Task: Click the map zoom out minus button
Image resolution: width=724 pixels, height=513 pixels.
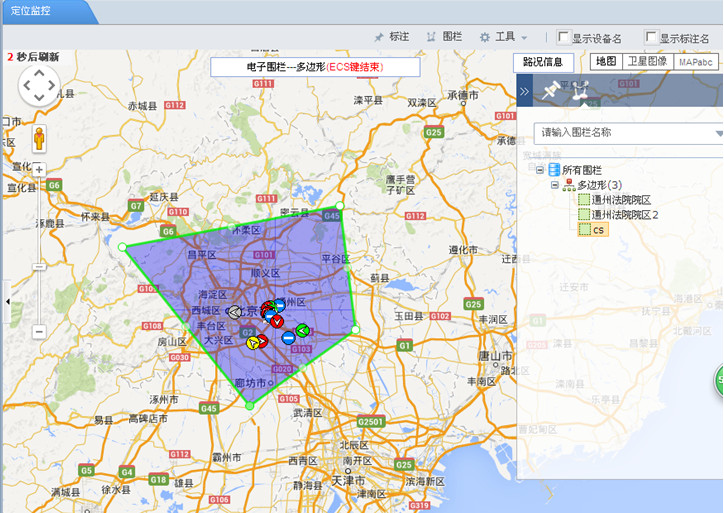Action: [x=39, y=331]
